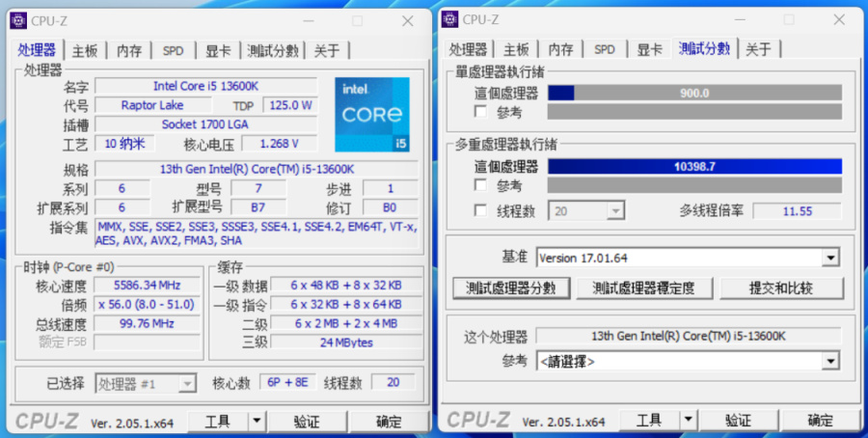Click 測試處理器穩定度 button

coord(643,288)
